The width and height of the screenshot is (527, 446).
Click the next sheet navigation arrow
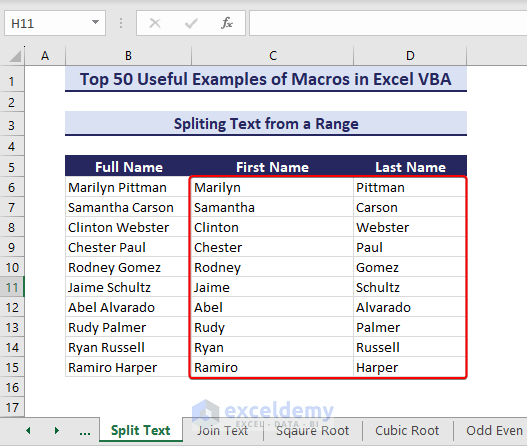tap(57, 431)
